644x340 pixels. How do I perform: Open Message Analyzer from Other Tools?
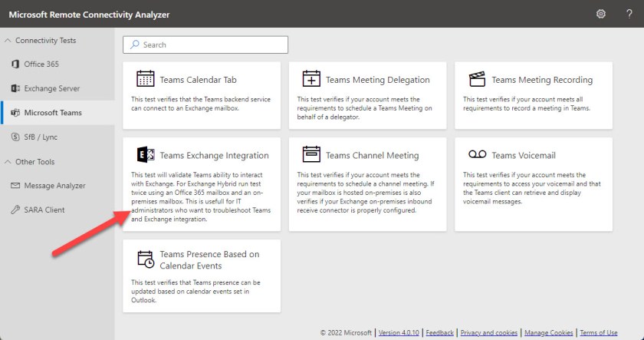[57, 186]
